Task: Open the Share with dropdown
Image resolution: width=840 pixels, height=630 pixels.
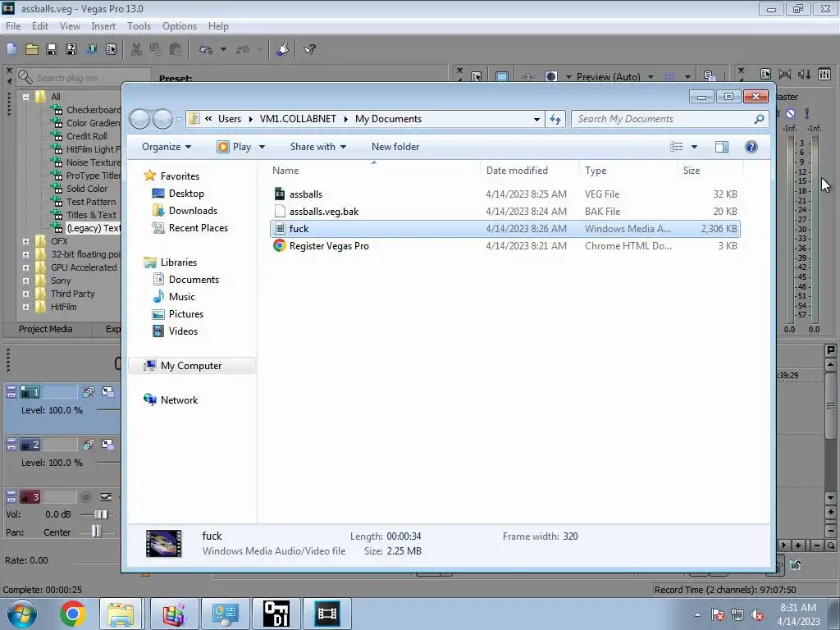Action: pos(318,147)
